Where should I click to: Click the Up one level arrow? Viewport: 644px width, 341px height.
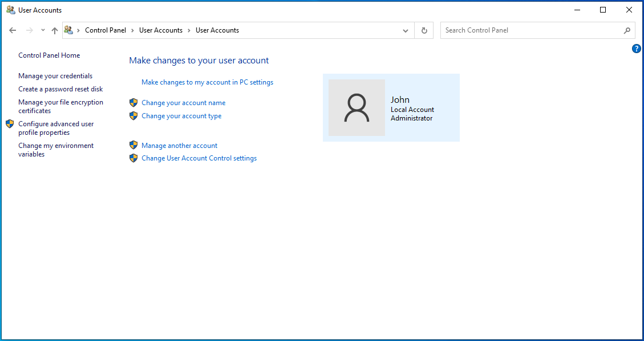tap(55, 31)
